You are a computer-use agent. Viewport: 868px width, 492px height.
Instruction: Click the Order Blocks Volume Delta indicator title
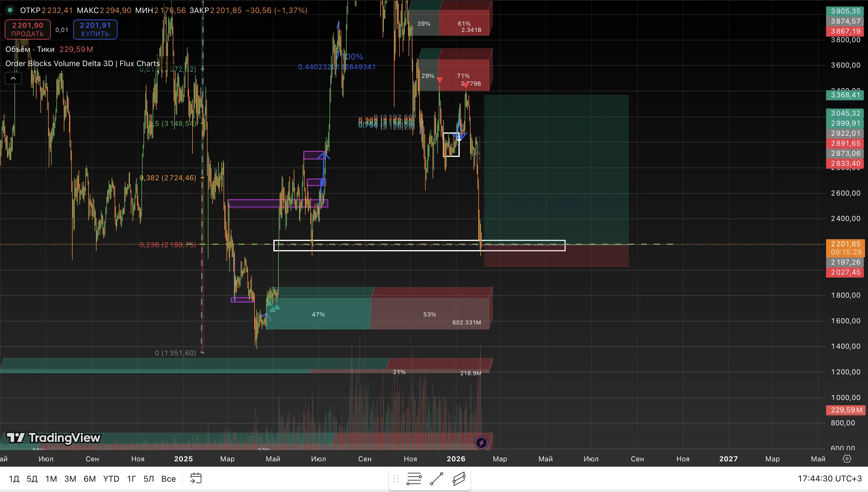[82, 63]
